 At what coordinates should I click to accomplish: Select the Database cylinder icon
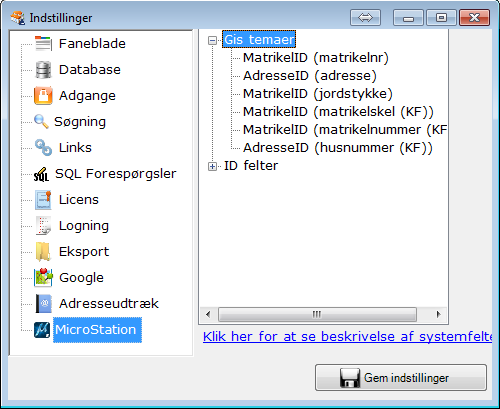43,70
